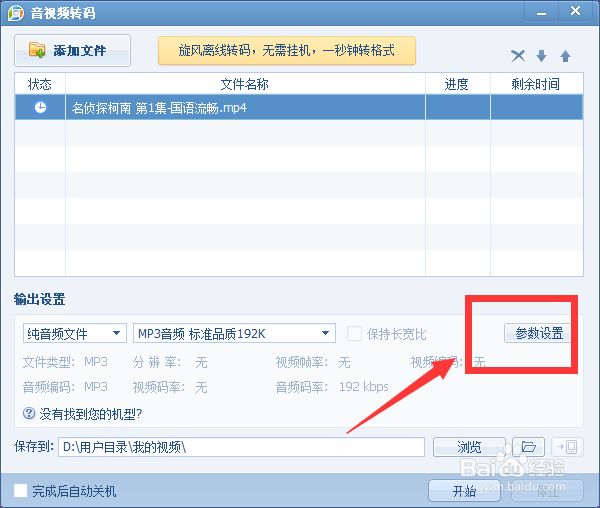Click the 旋风离线转码 promotional banner
The height and width of the screenshot is (508, 600).
[x=287, y=50]
